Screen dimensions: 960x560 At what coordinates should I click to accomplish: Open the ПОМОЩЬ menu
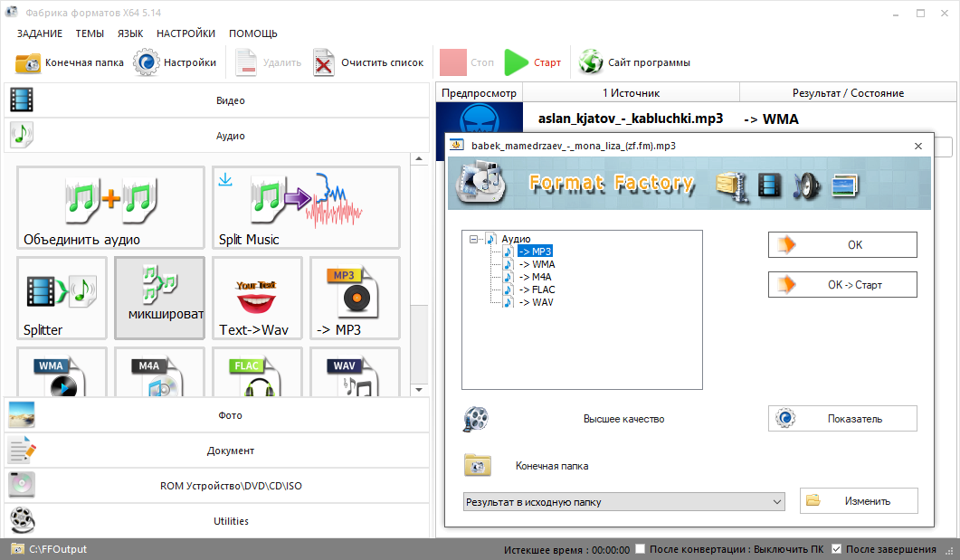pyautogui.click(x=253, y=33)
